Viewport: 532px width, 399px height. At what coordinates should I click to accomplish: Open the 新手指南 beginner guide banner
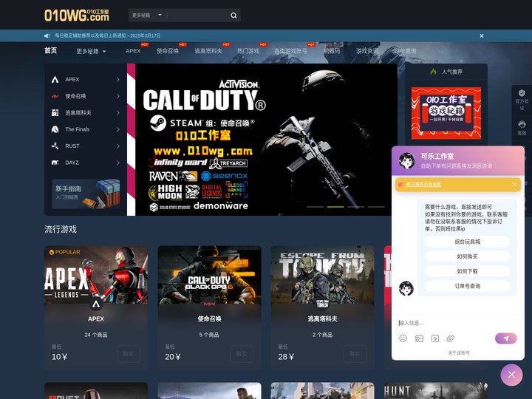[x=86, y=194]
